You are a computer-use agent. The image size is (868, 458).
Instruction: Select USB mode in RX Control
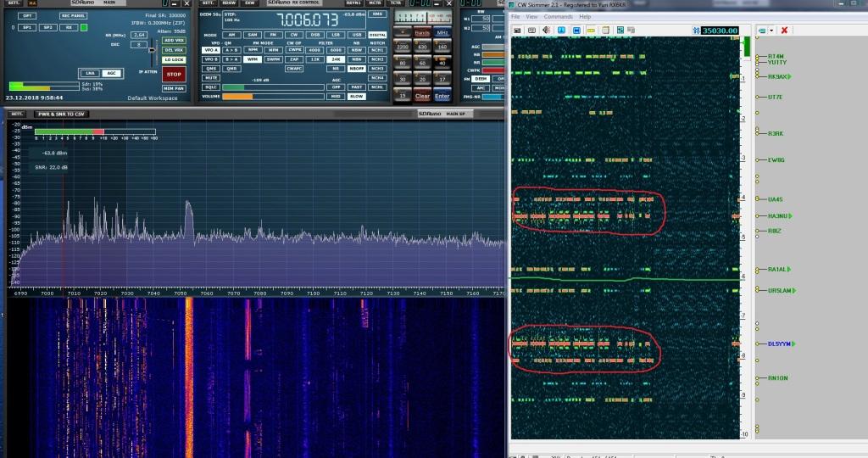pyautogui.click(x=357, y=35)
